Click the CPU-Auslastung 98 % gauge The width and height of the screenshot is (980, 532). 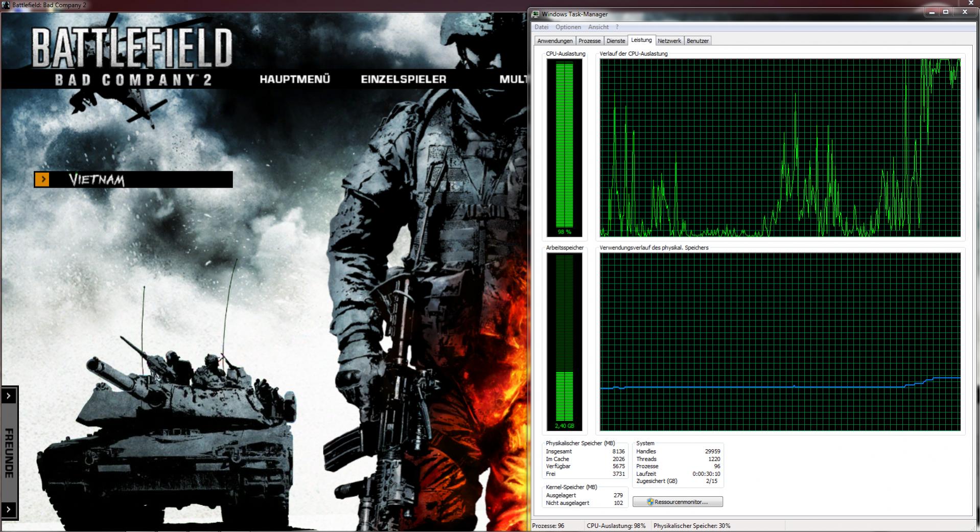[565, 148]
